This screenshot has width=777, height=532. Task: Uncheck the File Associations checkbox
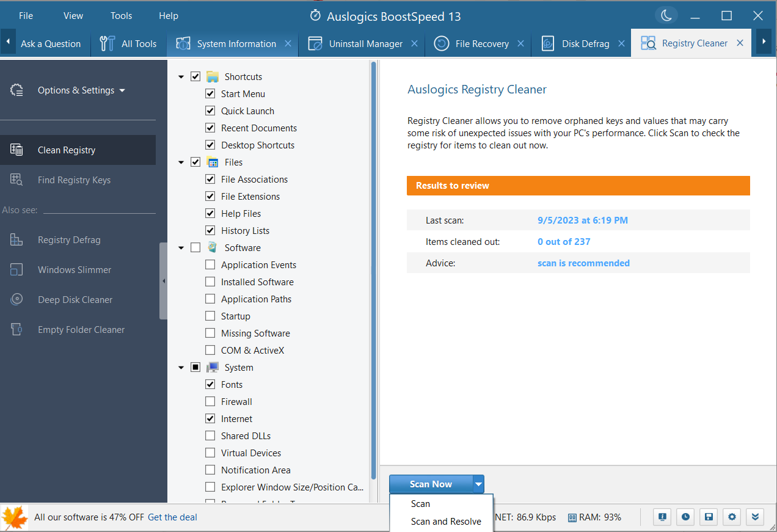pos(210,180)
